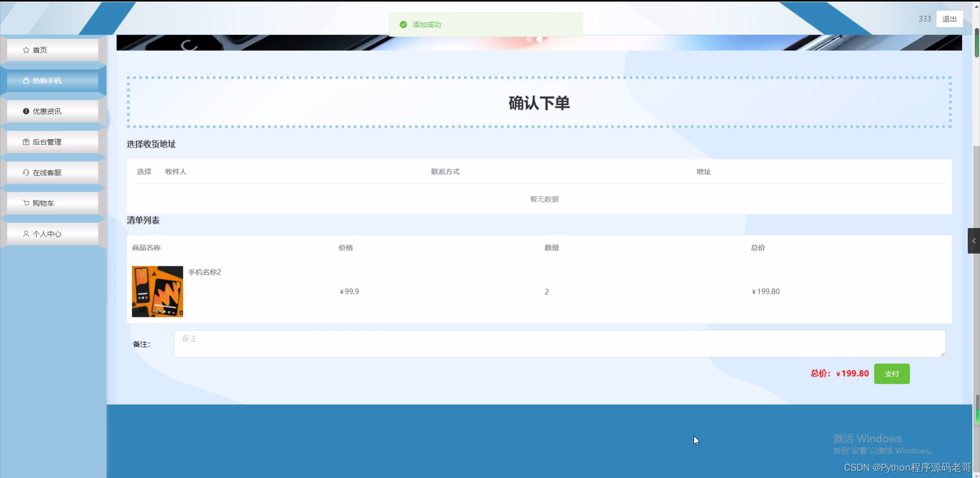Click the exclamation info icon beside 优惠资讯

pos(26,111)
